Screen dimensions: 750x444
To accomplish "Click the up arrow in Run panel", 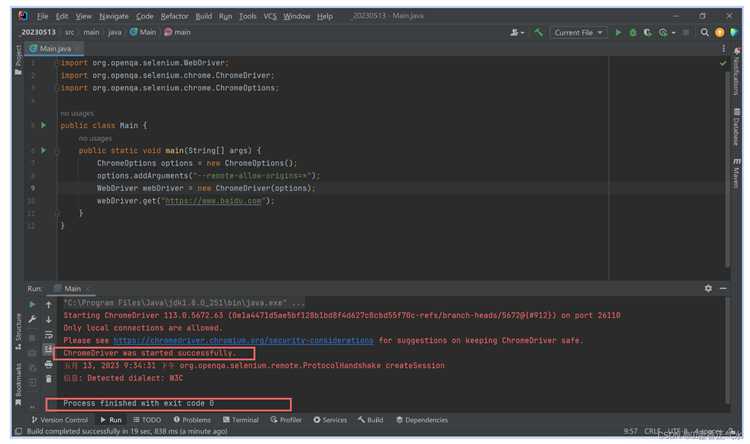I will [48, 304].
